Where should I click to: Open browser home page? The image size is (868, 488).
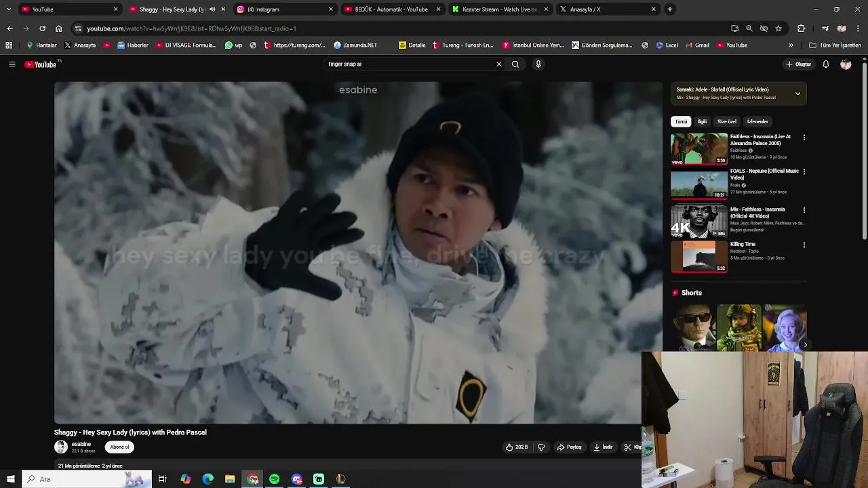click(58, 28)
